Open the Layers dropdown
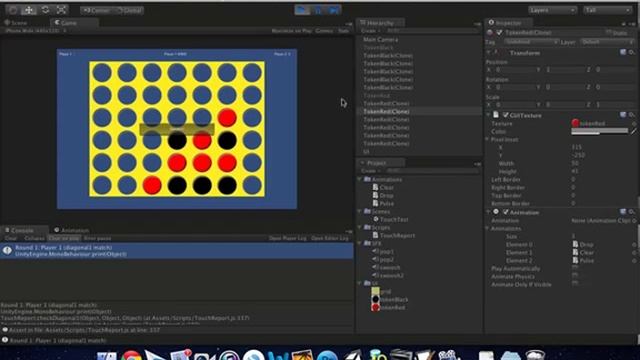Image resolution: width=640 pixels, height=360 pixels. coord(552,10)
